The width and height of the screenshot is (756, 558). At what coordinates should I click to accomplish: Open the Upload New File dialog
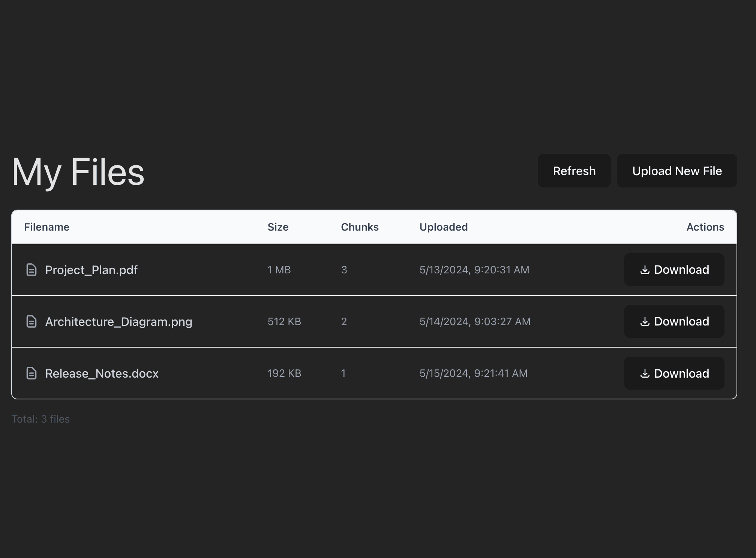coord(677,171)
